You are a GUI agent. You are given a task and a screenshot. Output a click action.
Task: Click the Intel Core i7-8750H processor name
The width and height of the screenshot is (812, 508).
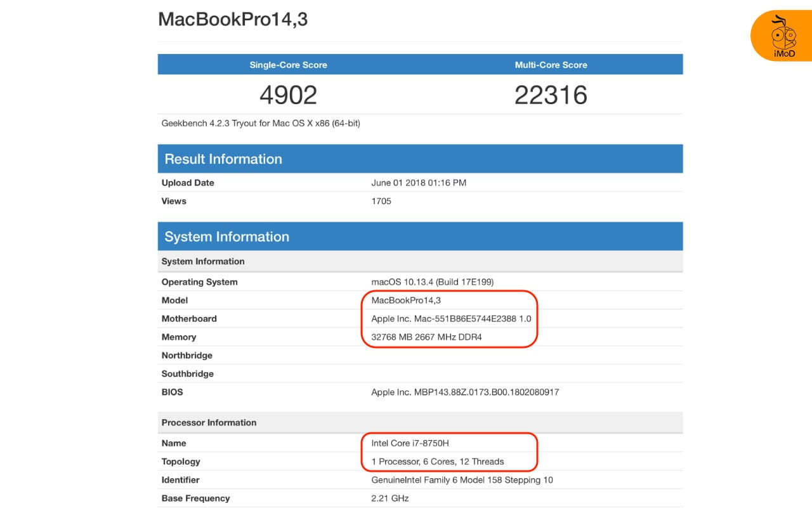pyautogui.click(x=411, y=443)
